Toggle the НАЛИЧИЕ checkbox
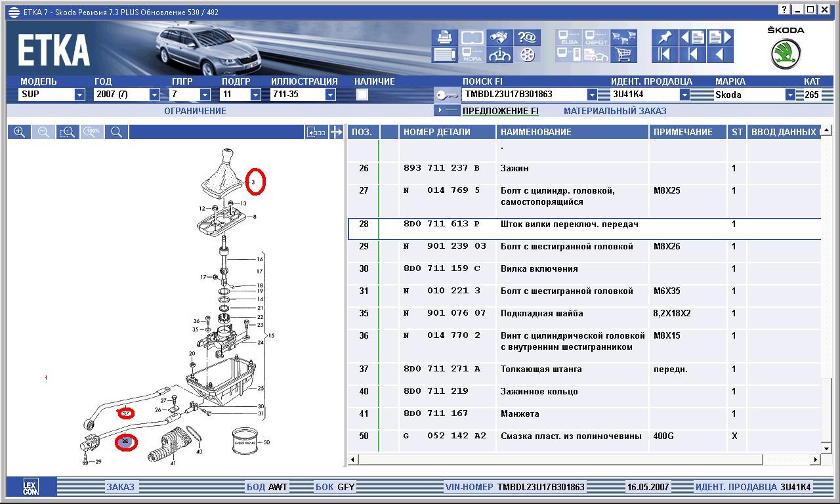840x504 pixels. point(362,94)
